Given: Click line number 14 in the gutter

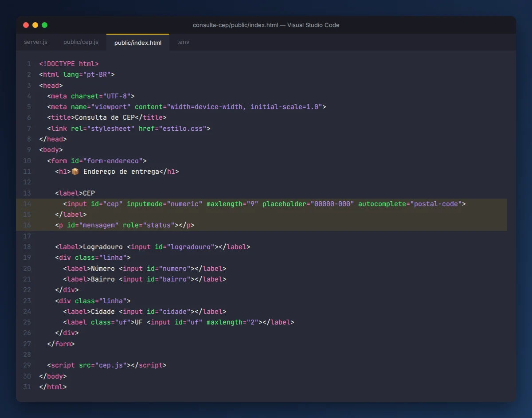Looking at the screenshot, I should coord(27,204).
